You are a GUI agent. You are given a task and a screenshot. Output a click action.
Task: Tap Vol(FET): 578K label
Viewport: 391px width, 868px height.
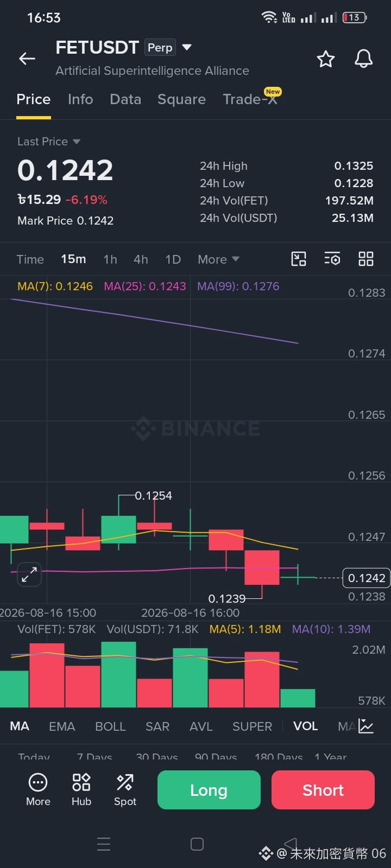[56, 629]
